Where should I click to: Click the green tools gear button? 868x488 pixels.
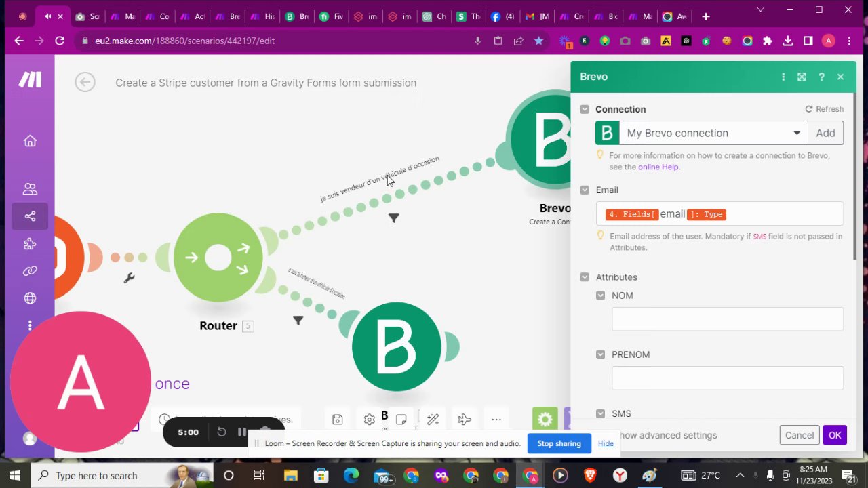545,420
